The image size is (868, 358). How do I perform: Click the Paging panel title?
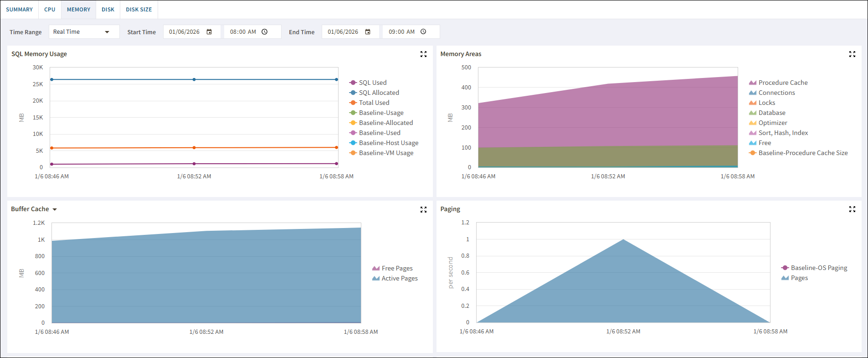(x=450, y=209)
